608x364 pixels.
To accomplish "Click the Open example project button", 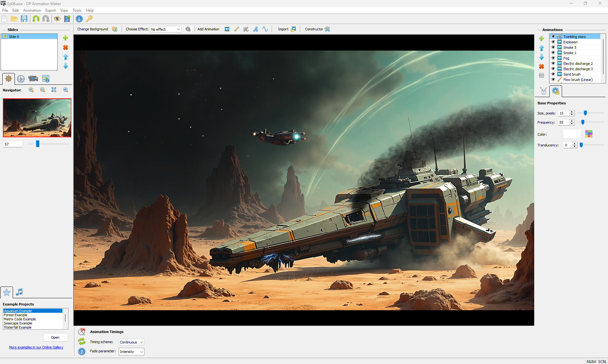I will [55, 337].
